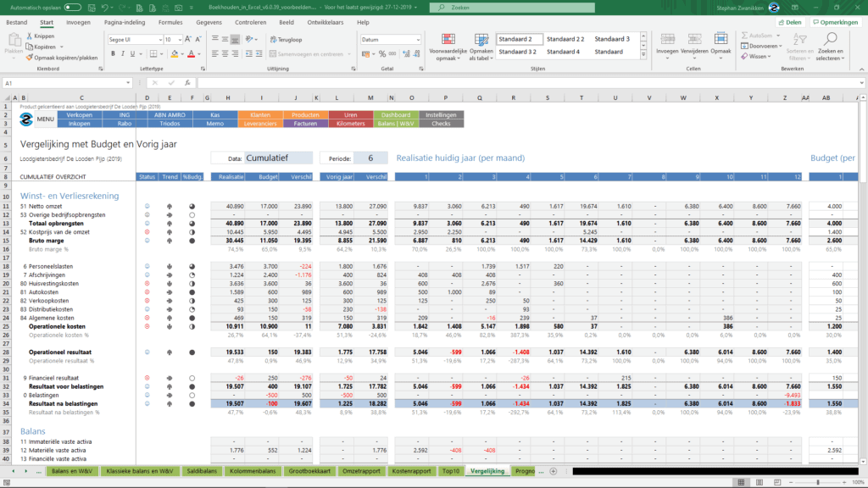
Task: Click the Dashboard navigation button
Action: click(395, 114)
